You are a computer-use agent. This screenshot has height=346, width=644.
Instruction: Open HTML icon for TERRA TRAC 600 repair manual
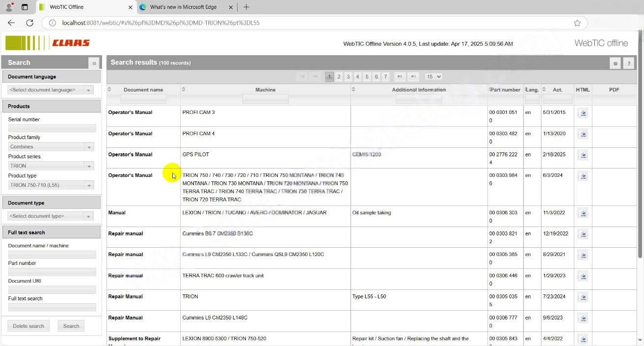point(583,276)
